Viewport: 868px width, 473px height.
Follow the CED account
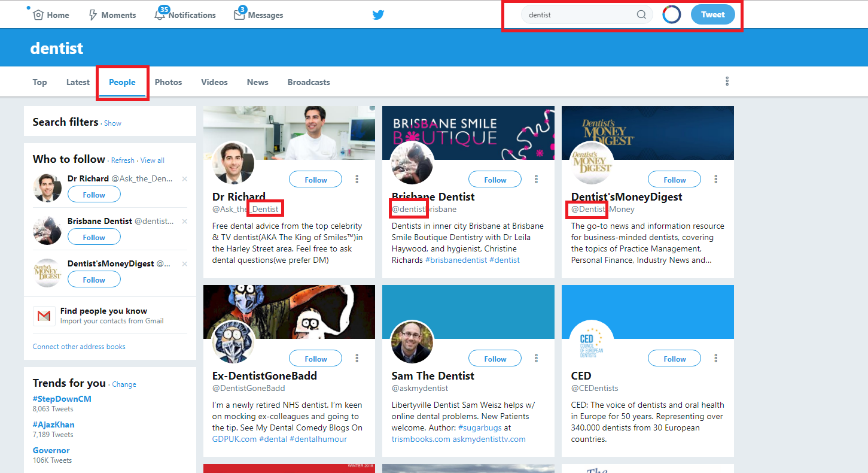click(x=675, y=359)
